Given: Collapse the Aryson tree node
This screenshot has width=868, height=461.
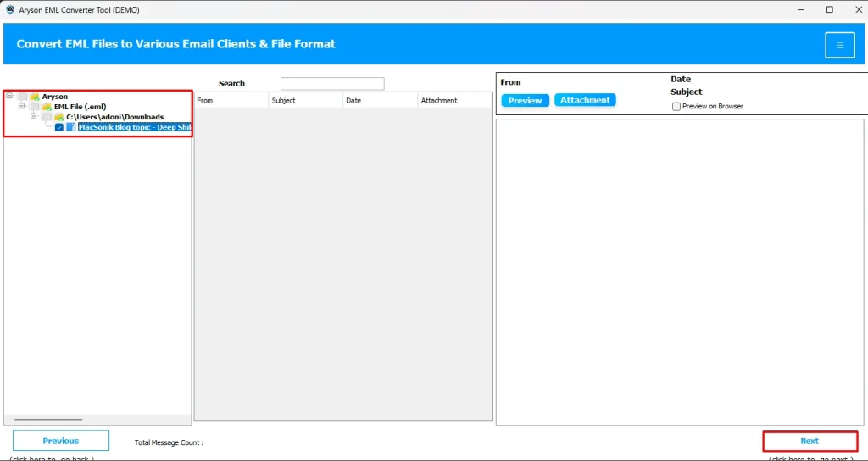Looking at the screenshot, I should click(9, 96).
